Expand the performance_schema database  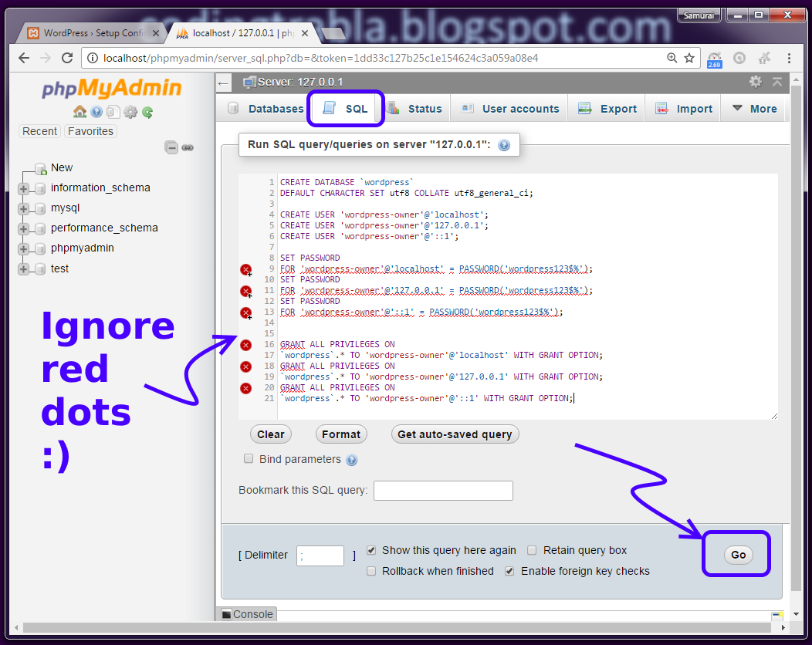coord(22,228)
